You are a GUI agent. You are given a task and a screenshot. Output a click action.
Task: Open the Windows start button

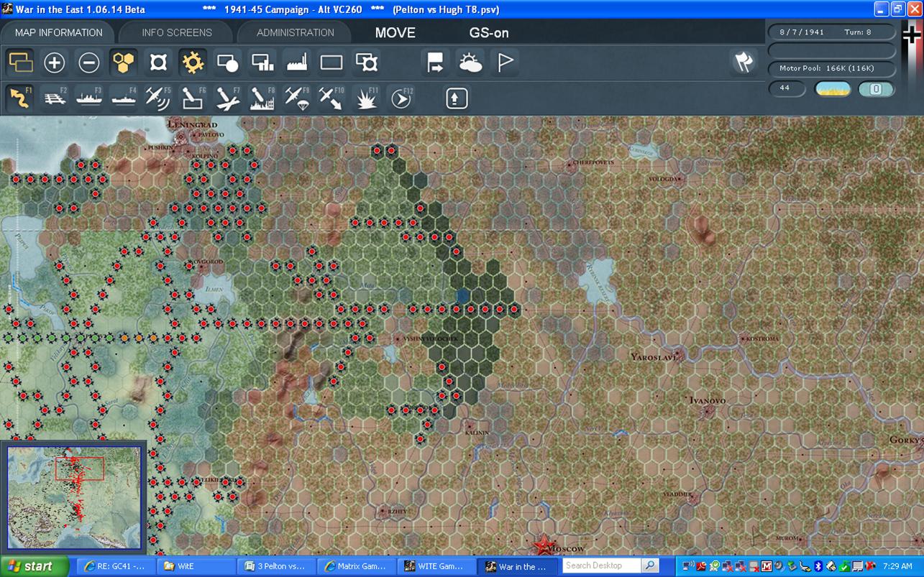point(35,566)
